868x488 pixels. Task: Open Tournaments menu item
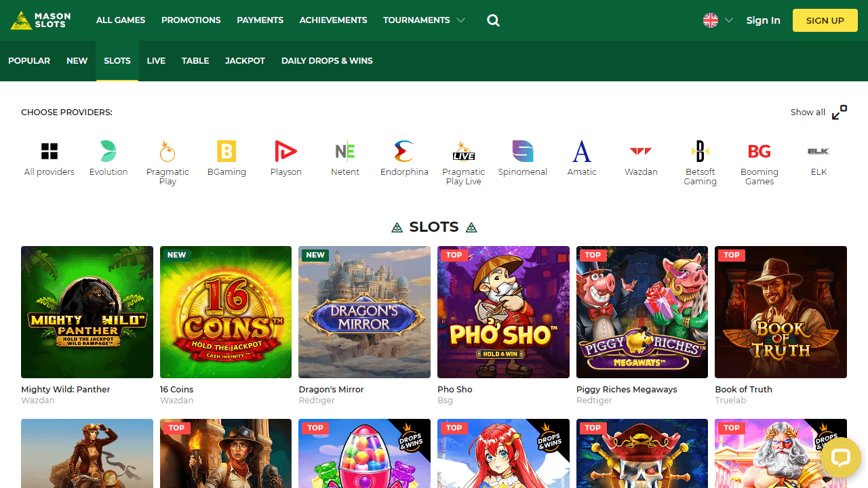tap(416, 20)
